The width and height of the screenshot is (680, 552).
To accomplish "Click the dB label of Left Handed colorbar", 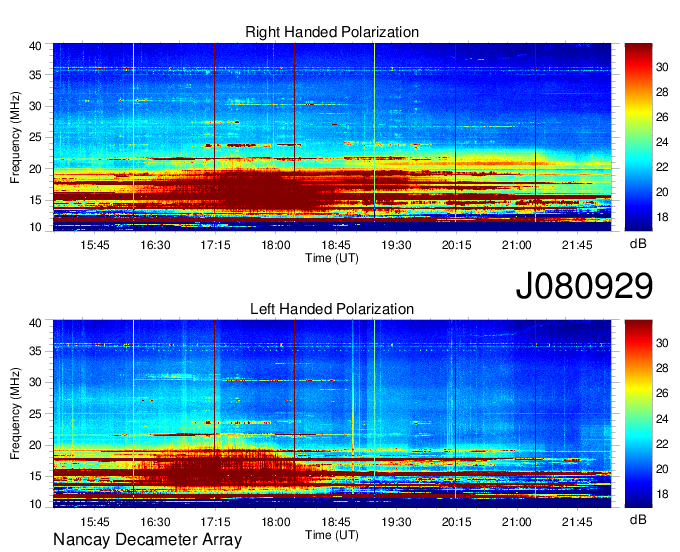I will tap(638, 519).
